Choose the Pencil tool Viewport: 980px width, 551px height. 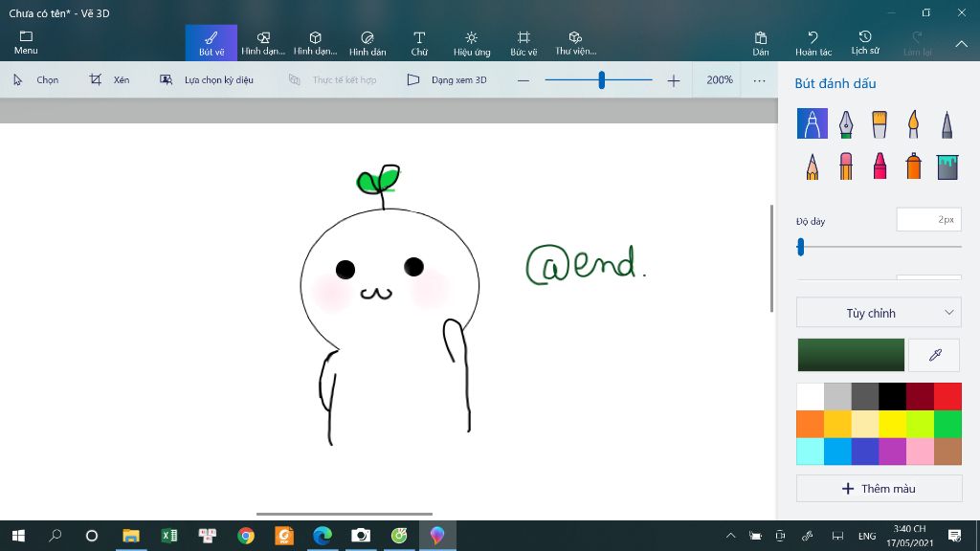point(812,166)
